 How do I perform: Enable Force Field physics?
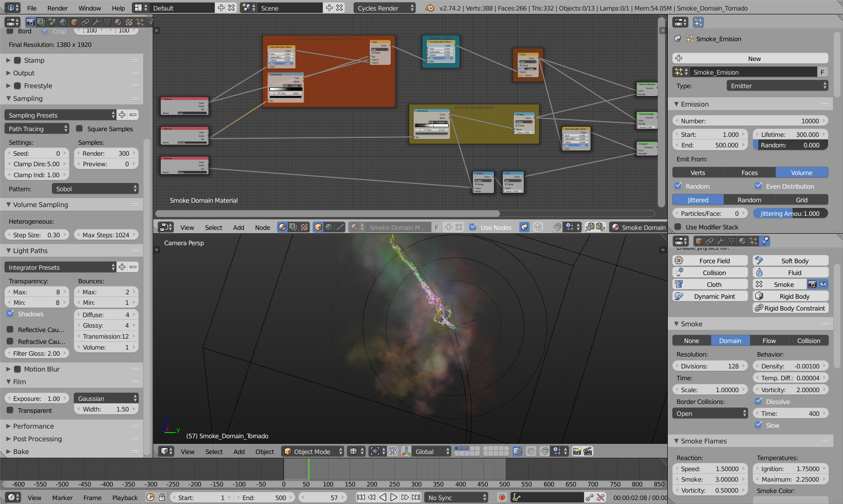pos(710,261)
